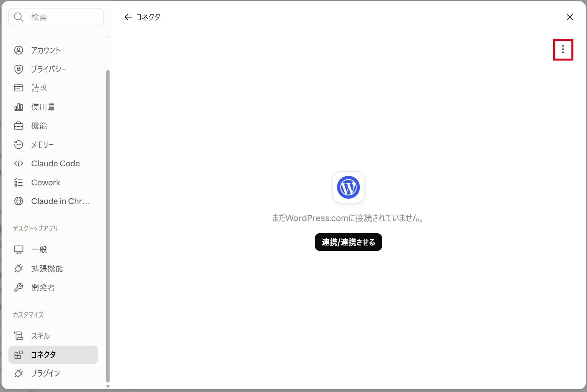
Task: Click the sidebar vertical scrollbar
Action: point(108,226)
